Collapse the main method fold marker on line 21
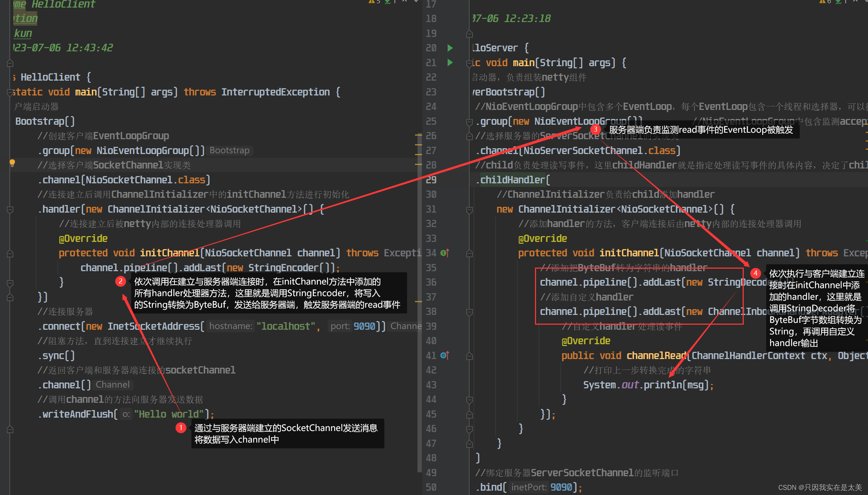The height and width of the screenshot is (495, 868). pyautogui.click(x=469, y=64)
